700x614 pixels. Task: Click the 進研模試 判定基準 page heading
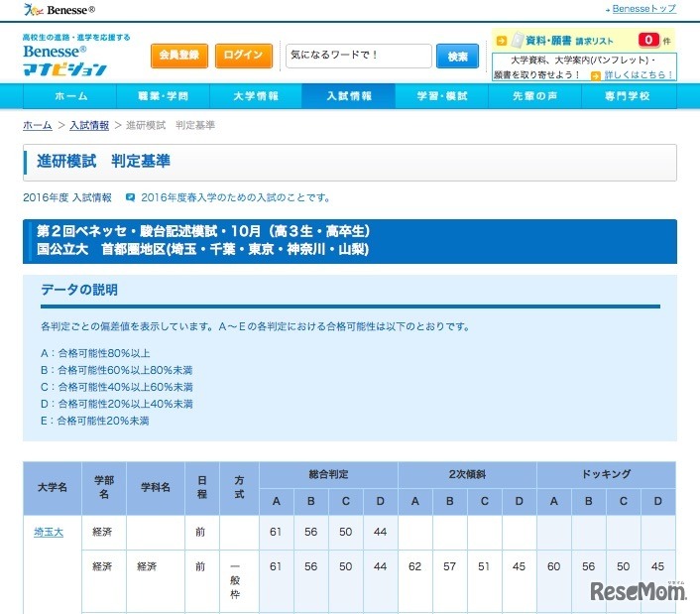coord(103,161)
